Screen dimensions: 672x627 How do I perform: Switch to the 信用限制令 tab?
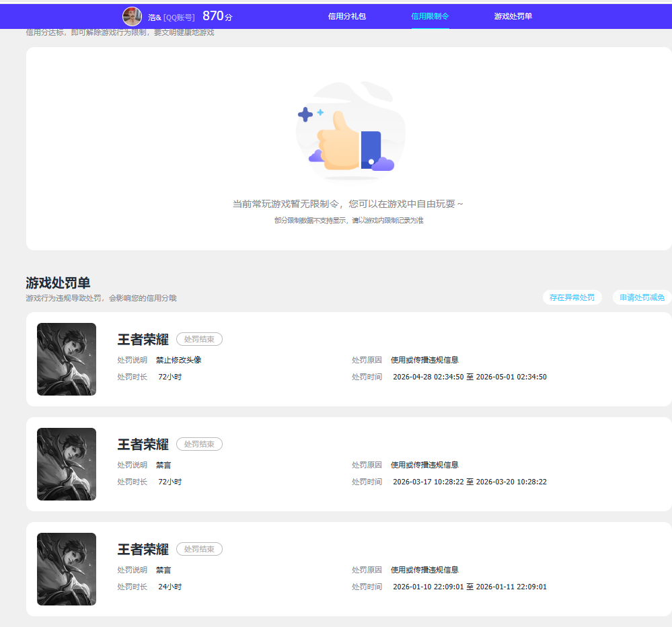(x=430, y=16)
